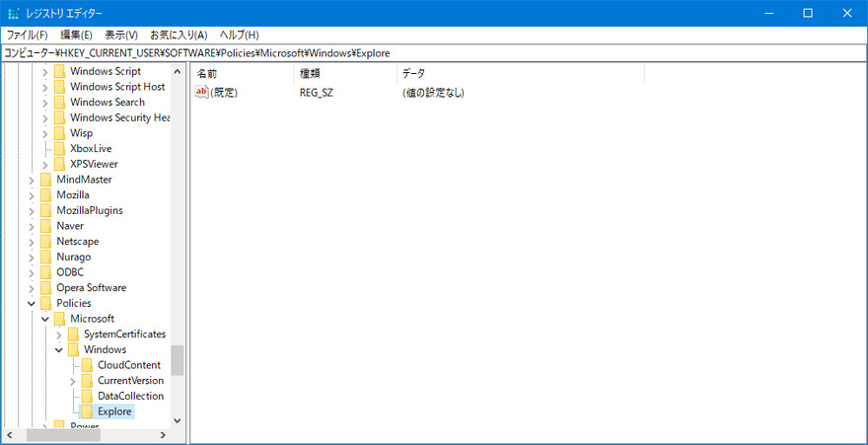Expand the Nurago key
The width and height of the screenshot is (868, 445).
(33, 258)
